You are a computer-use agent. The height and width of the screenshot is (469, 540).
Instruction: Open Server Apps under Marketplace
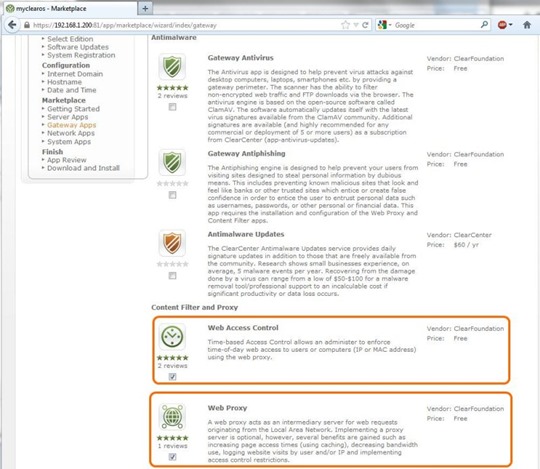tap(68, 117)
